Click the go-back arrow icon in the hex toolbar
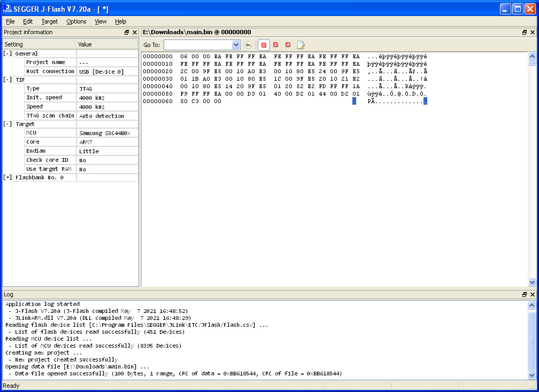This screenshot has width=539, height=392. [248, 45]
